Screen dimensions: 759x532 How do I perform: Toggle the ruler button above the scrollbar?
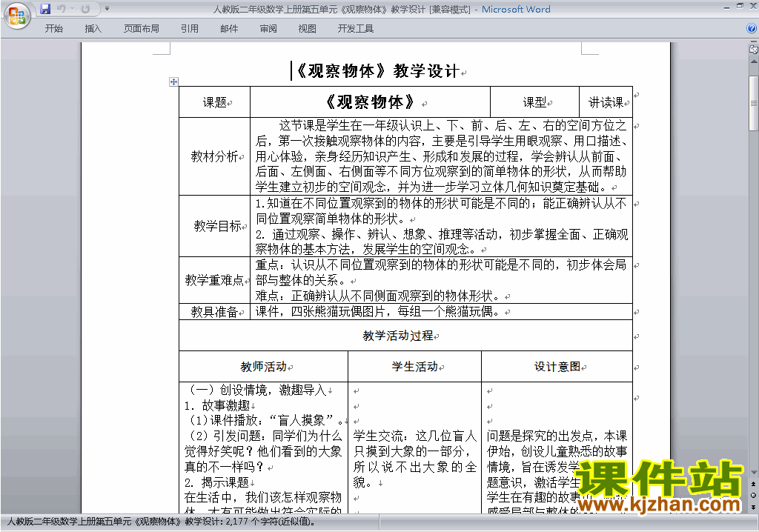[x=753, y=50]
